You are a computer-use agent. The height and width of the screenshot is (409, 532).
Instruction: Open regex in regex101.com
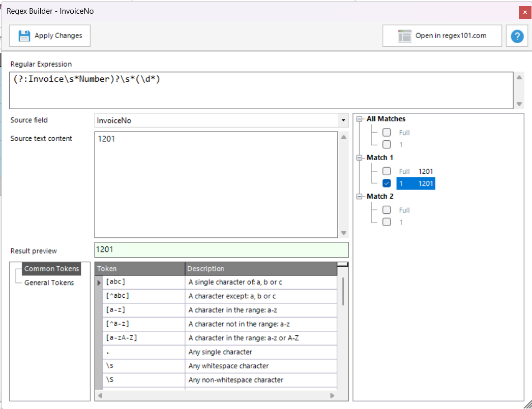[442, 36]
